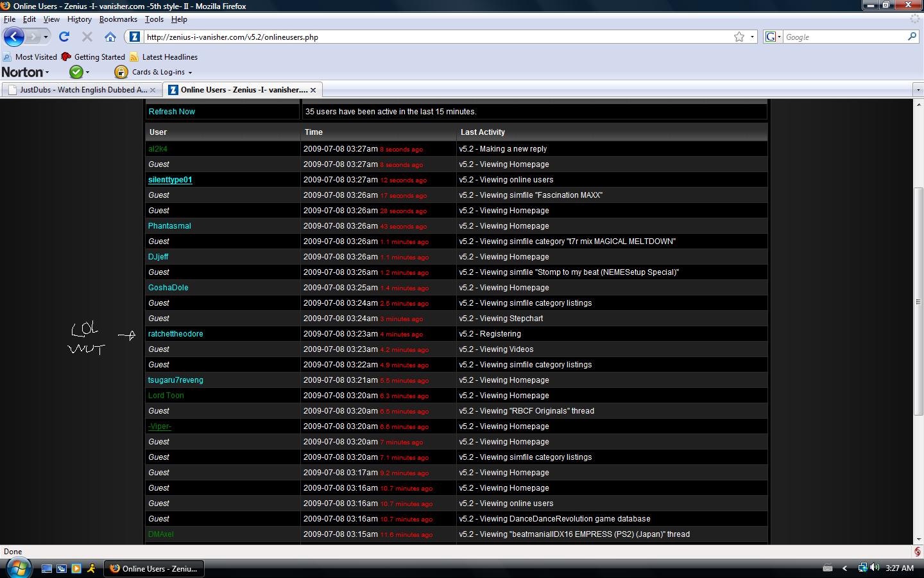Screen dimensions: 924x578
Task: Click Most Visited bookmark
Action: click(30, 57)
